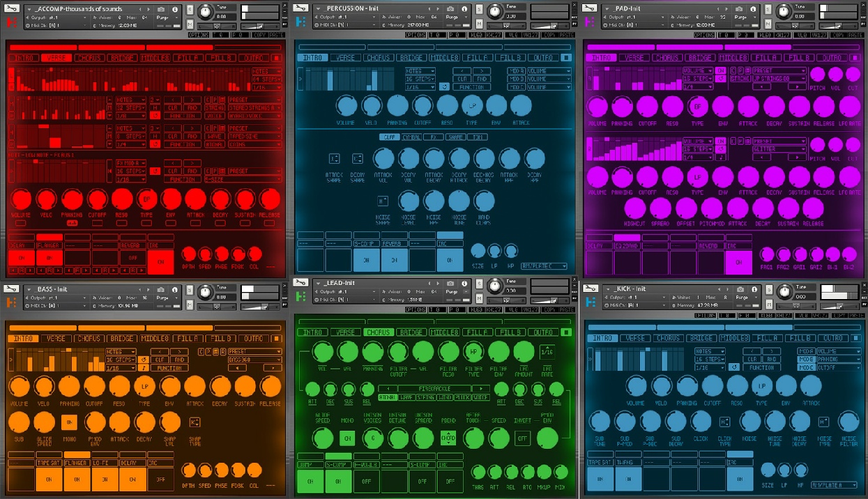Mute the KICK instrument with the M button
Image resolution: width=868 pixels, height=499 pixels.
coord(769,305)
